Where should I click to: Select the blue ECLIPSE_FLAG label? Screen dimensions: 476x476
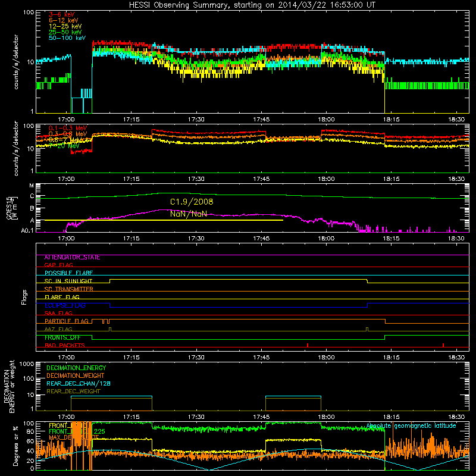65,305
